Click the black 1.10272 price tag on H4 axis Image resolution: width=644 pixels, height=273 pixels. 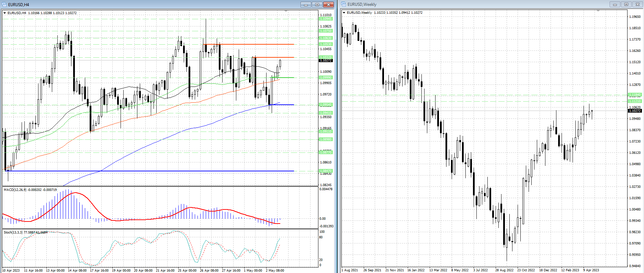tap(326, 60)
